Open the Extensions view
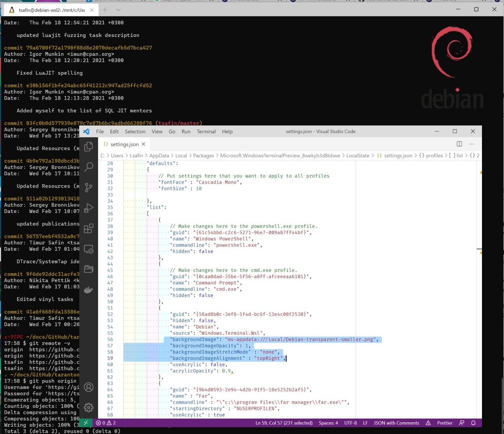This screenshot has width=504, height=434. click(89, 228)
